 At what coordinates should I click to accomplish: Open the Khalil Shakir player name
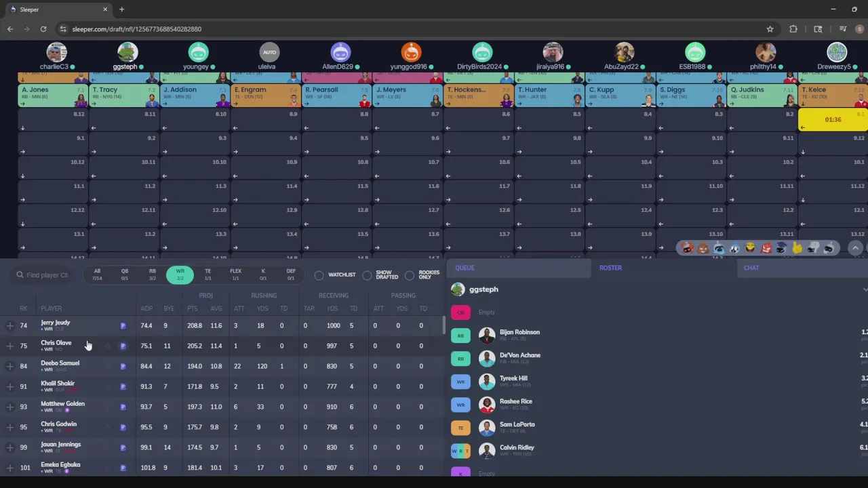click(58, 384)
